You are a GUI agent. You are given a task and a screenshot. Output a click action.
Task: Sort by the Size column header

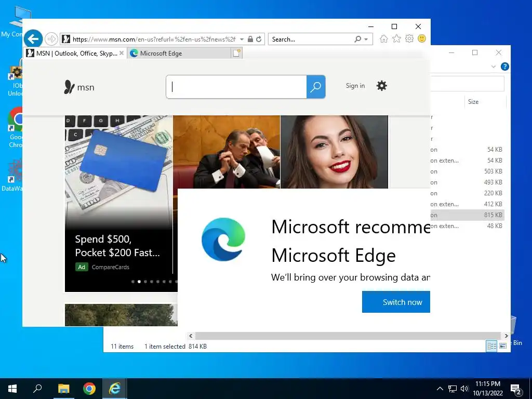[x=485, y=102]
